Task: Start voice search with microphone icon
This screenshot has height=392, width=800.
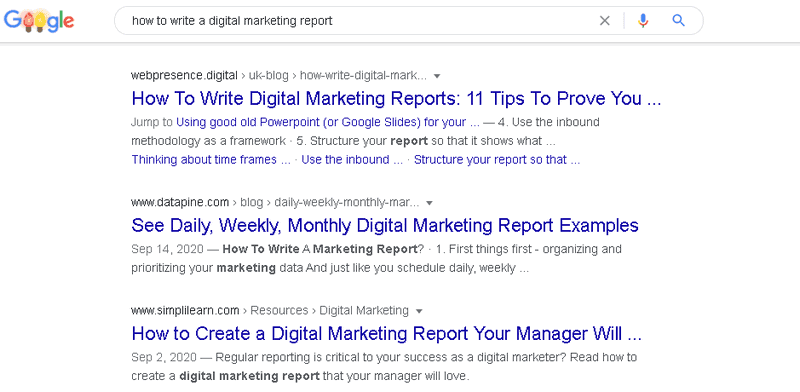Action: point(643,21)
